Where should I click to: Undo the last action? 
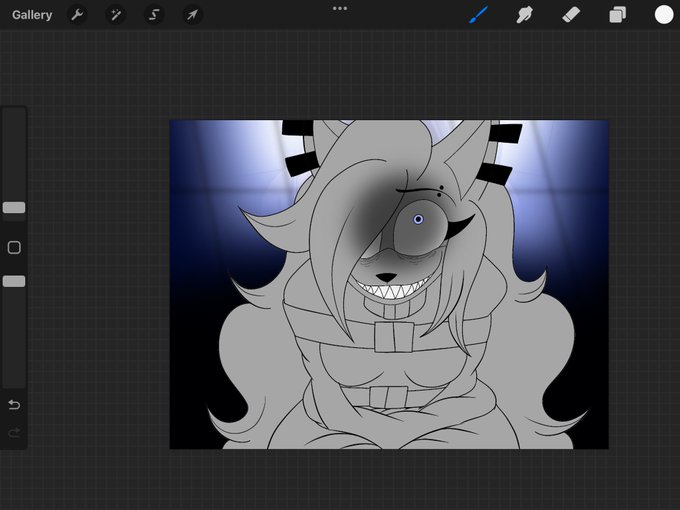click(x=14, y=405)
